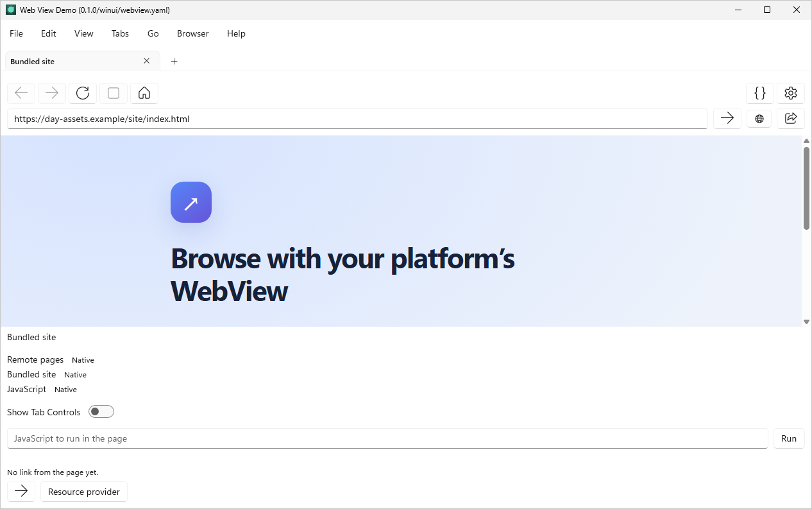Click the globe icon button
Screen dimensions: 812x509
coord(759,118)
